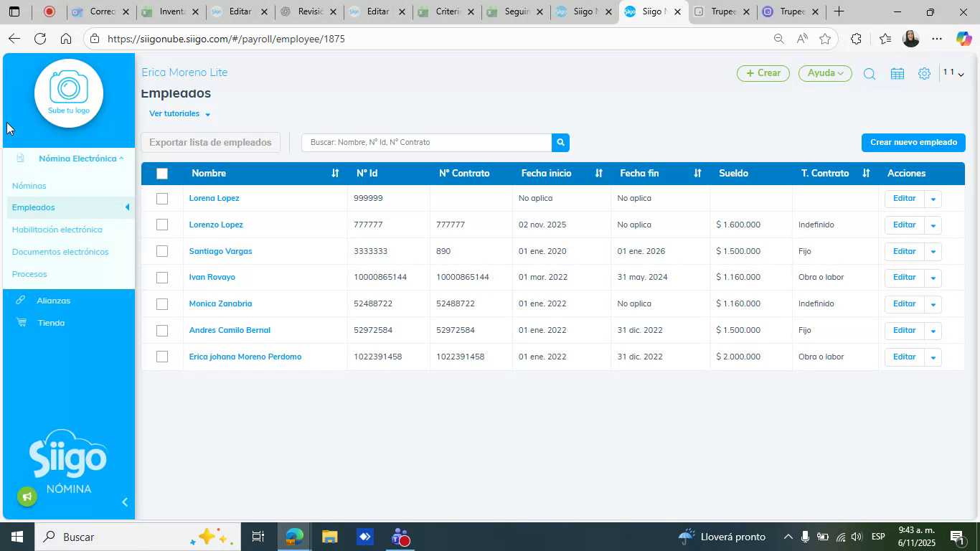Check the Lorenzo Lopez row checkbox
The width and height of the screenshot is (980, 551).
pyautogui.click(x=162, y=225)
